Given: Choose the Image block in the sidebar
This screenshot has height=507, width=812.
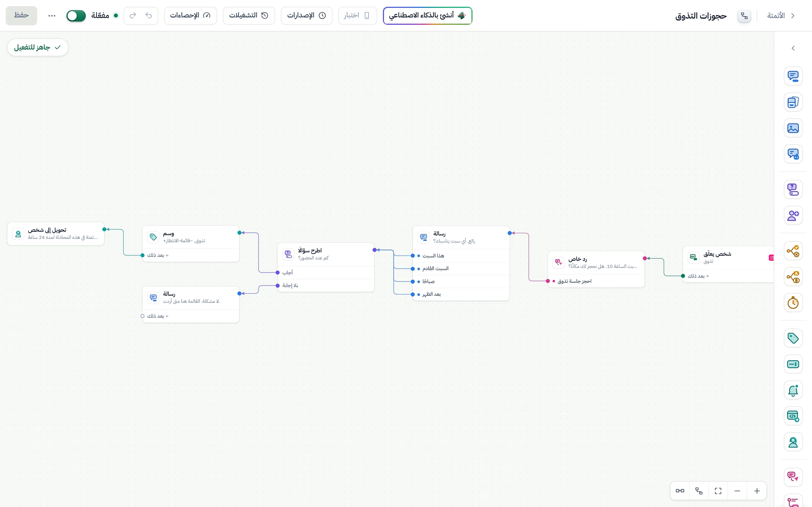Looking at the screenshot, I should click(793, 128).
